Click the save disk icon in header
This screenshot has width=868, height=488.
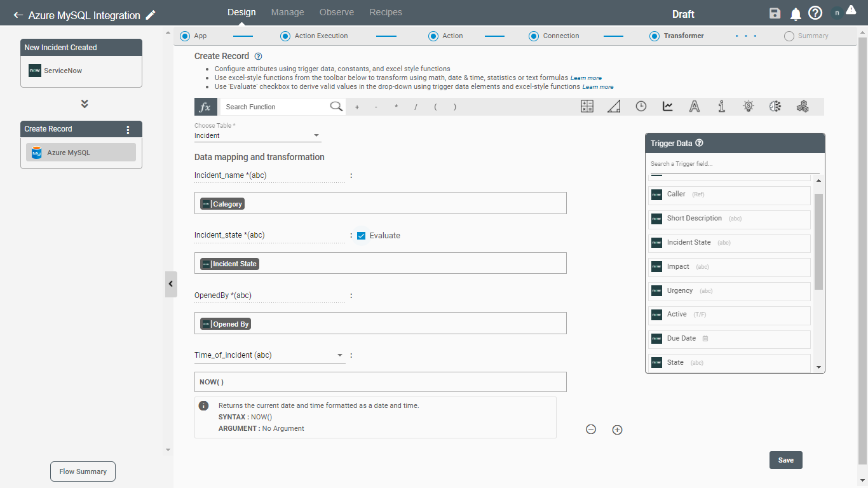775,14
